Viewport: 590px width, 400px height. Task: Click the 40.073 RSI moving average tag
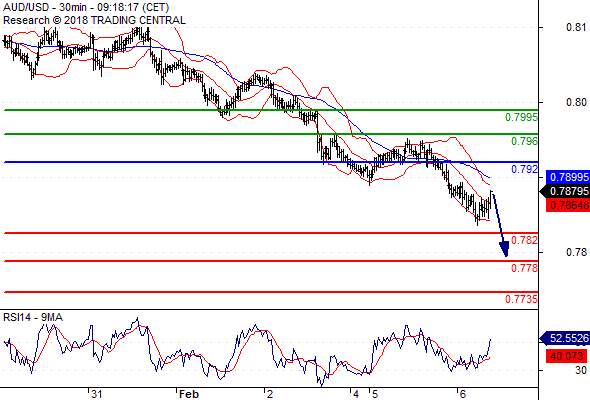point(567,356)
